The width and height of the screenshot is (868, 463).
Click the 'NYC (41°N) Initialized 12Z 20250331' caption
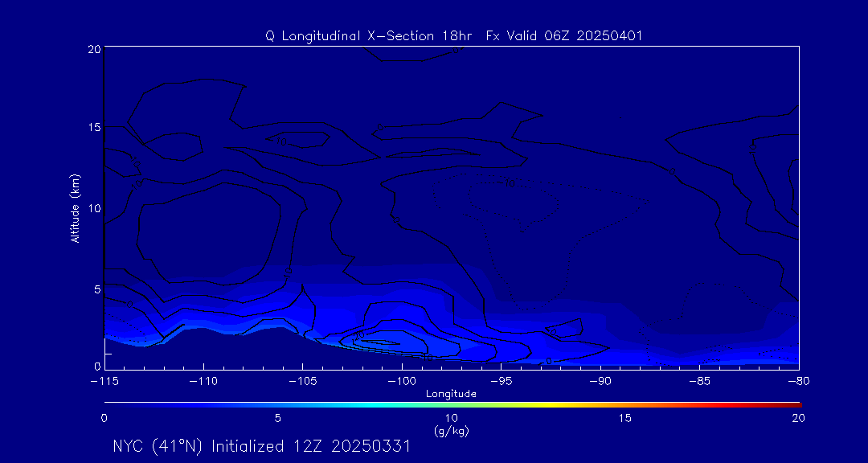(262, 446)
